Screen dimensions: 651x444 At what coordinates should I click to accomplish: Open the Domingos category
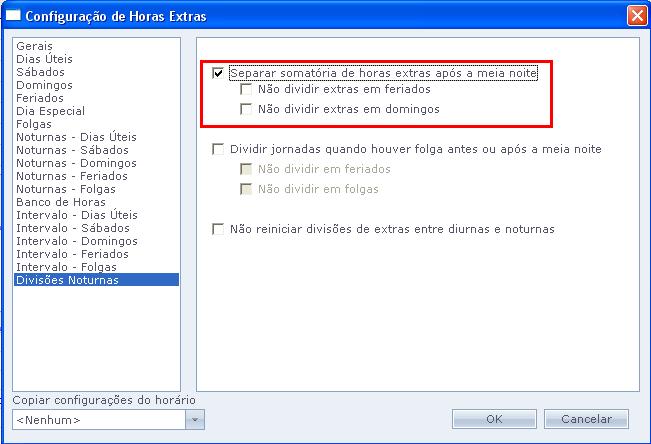coord(96,85)
